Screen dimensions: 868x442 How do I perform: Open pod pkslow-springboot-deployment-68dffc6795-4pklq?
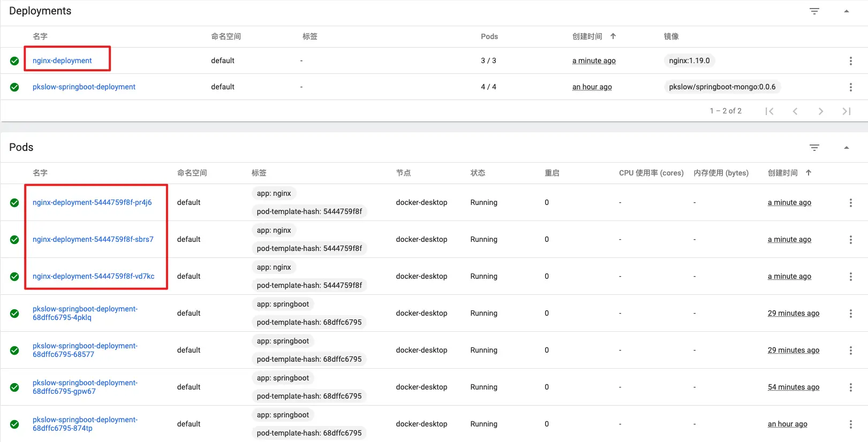pos(85,313)
